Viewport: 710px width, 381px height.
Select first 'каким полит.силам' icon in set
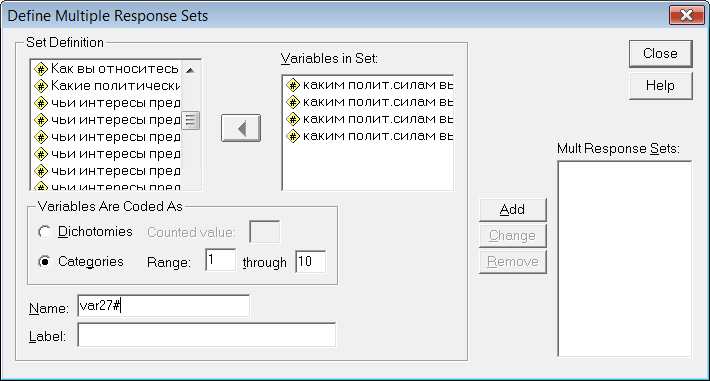tap(293, 85)
